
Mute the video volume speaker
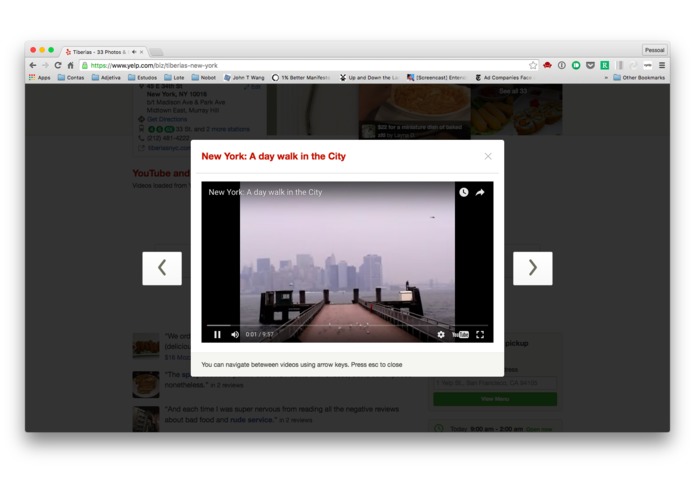pos(235,335)
